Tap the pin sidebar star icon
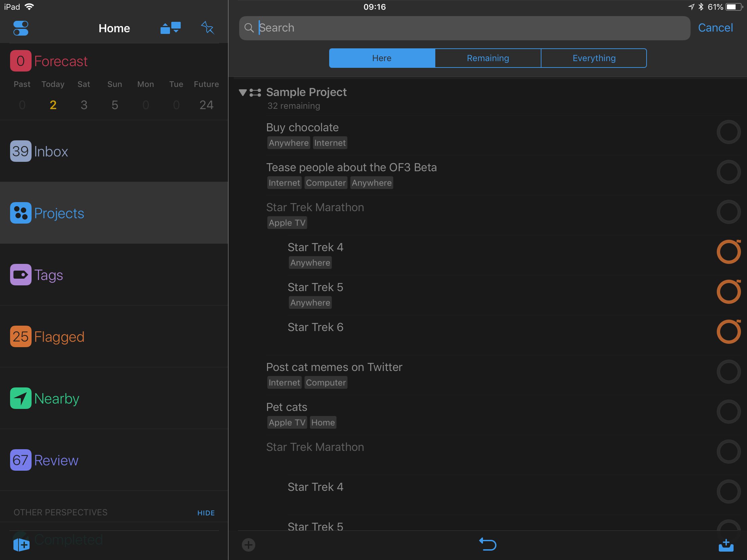Image resolution: width=747 pixels, height=560 pixels. pyautogui.click(x=207, y=28)
